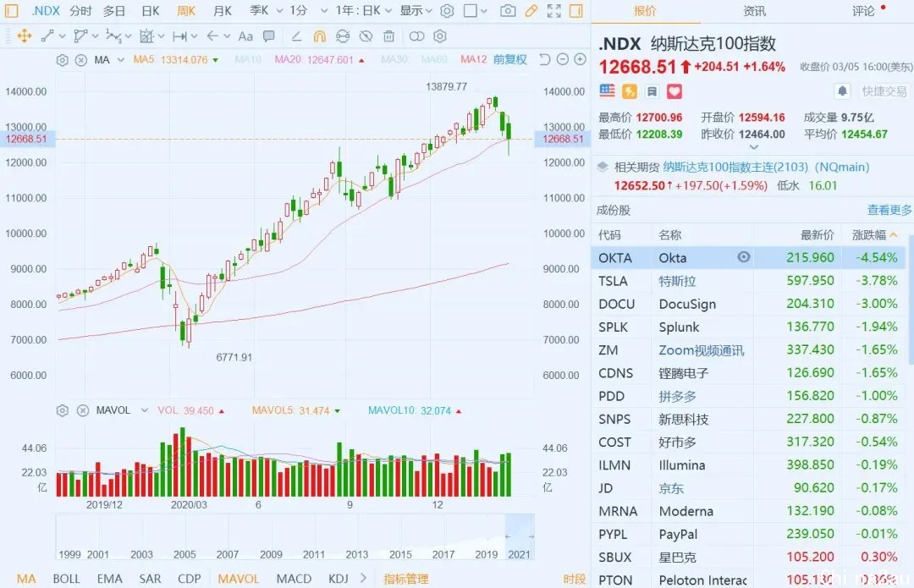Select the arrow annotation tool
The width and height of the screenshot is (914, 588).
(x=212, y=36)
